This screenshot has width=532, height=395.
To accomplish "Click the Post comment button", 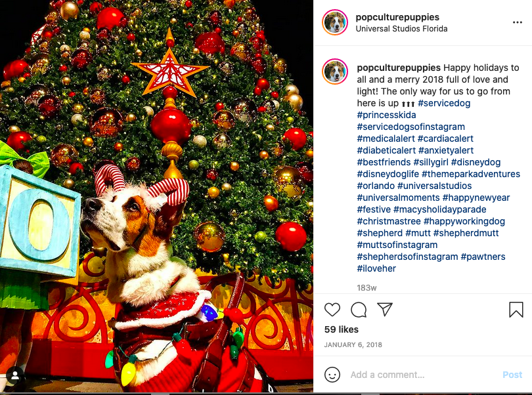I will point(512,375).
